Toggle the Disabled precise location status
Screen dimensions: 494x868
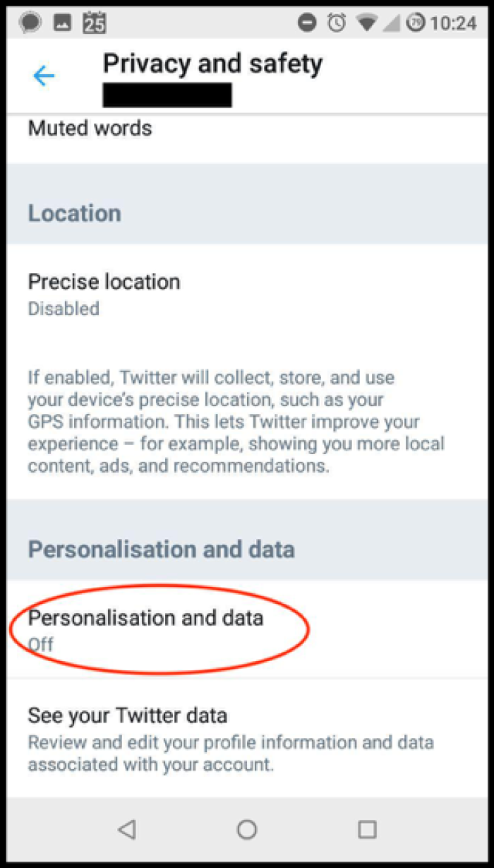pos(64,309)
